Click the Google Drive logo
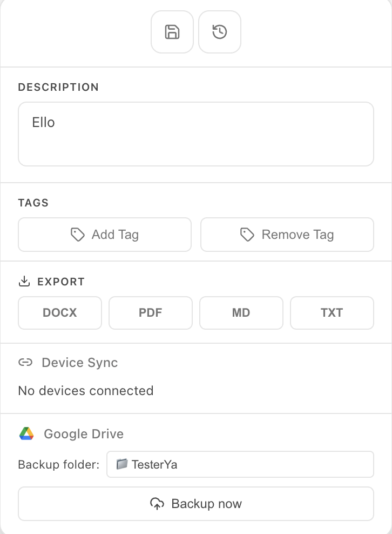Screen dimensions: 392x534 [x=26, y=434]
